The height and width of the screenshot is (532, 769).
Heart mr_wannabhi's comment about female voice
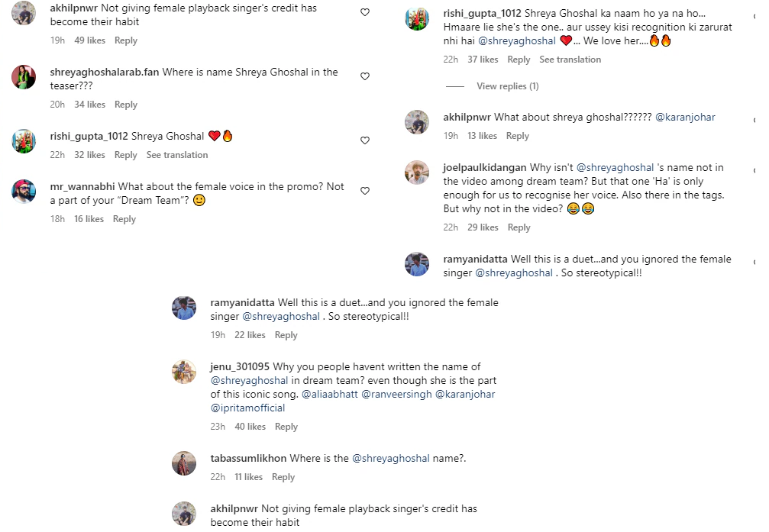point(365,191)
